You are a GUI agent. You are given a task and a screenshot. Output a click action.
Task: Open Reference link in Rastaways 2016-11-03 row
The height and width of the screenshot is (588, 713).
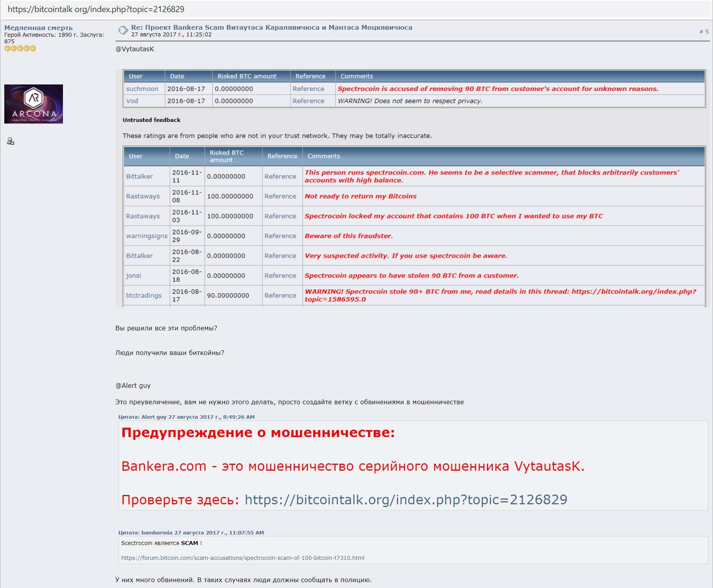coord(280,216)
